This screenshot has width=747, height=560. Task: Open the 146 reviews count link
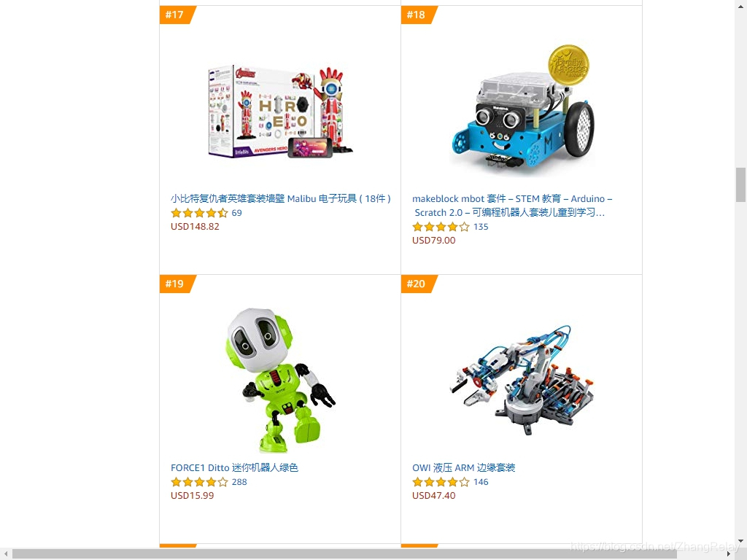[481, 482]
